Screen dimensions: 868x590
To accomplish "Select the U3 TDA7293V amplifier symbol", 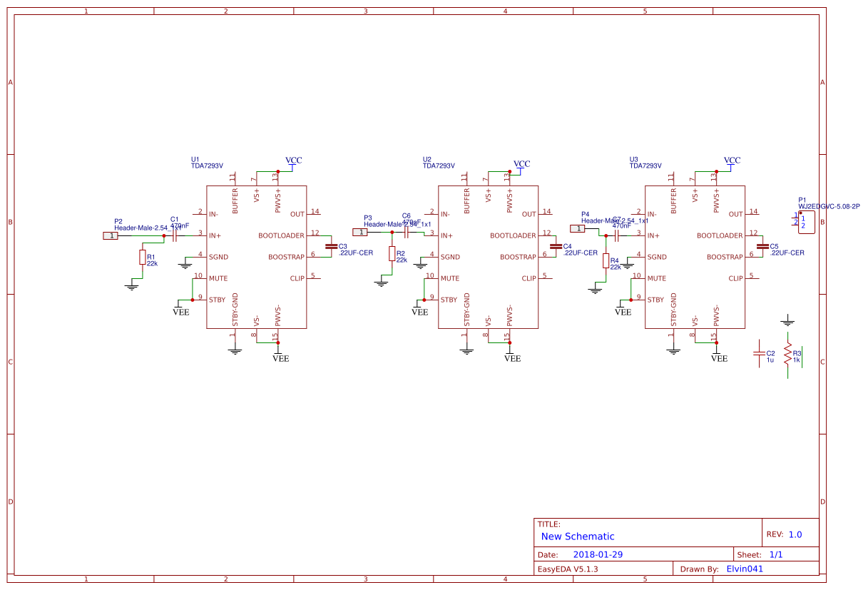I will click(694, 257).
